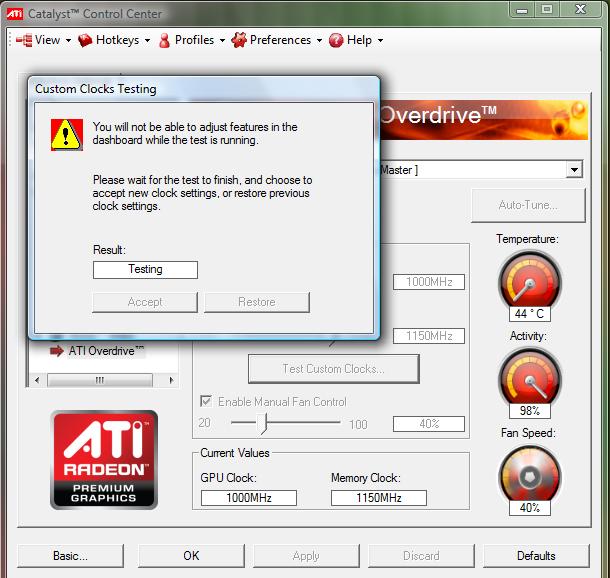The image size is (610, 578).
Task: Expand the Hotkeys dropdown arrow
Action: pos(147,40)
